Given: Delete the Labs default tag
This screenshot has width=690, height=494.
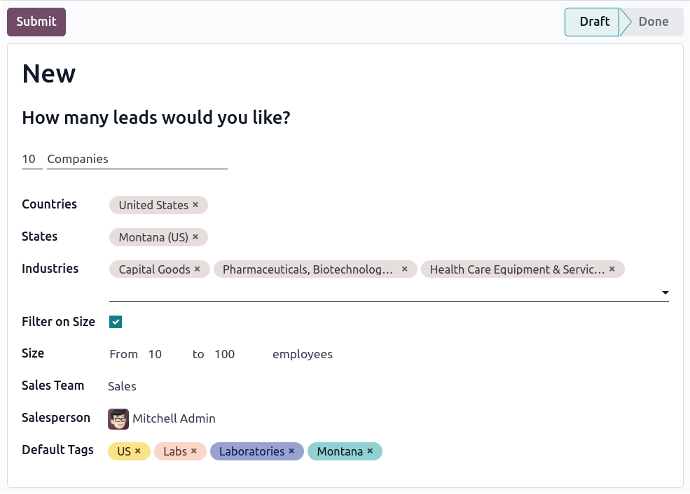Looking at the screenshot, I should click(194, 451).
